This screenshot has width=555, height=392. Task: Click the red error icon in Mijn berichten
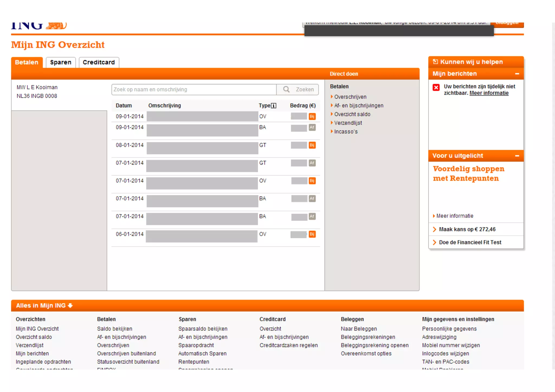pyautogui.click(x=436, y=88)
